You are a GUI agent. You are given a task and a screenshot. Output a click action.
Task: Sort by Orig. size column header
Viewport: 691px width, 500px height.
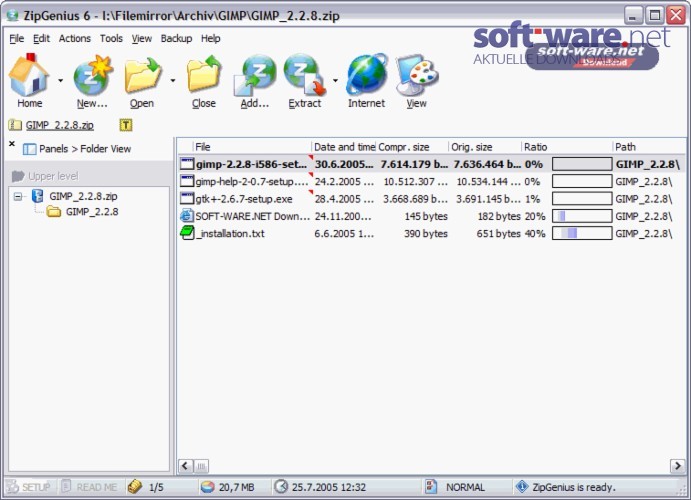pyautogui.click(x=485, y=147)
